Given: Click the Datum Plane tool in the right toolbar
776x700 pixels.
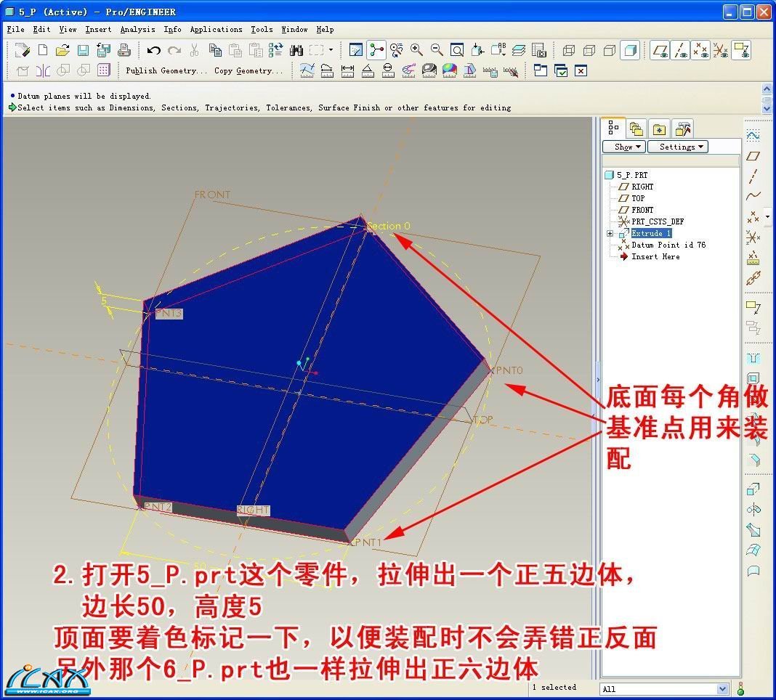Looking at the screenshot, I should (x=753, y=156).
